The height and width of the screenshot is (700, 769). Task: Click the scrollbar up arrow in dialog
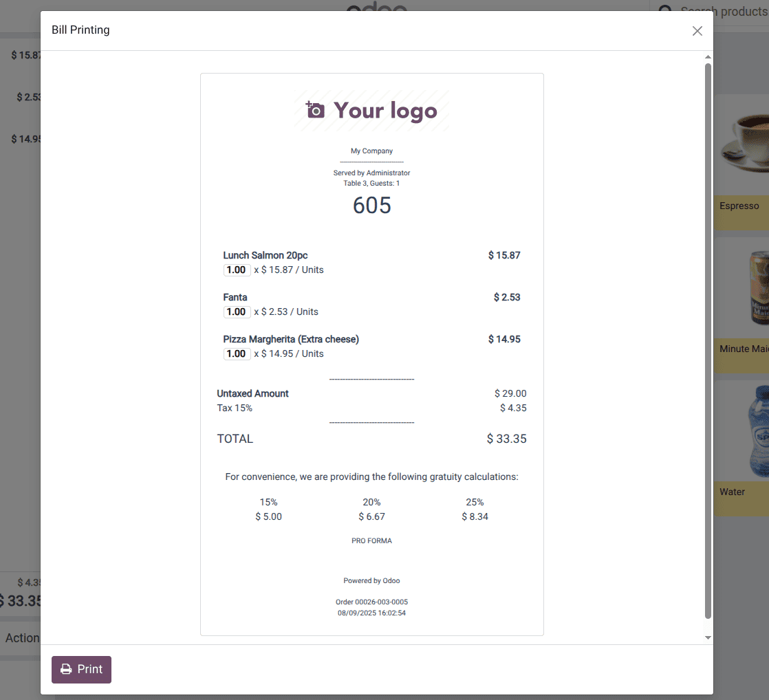(708, 57)
